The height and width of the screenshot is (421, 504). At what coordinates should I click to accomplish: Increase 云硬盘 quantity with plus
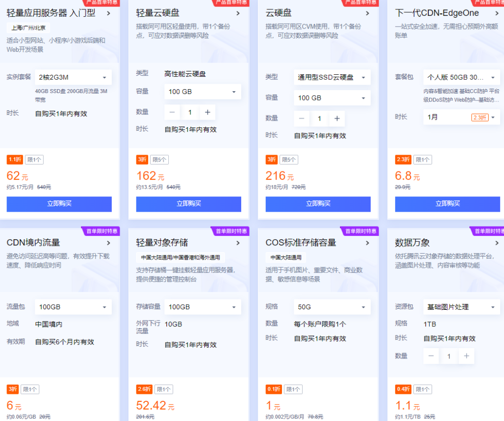click(x=337, y=119)
